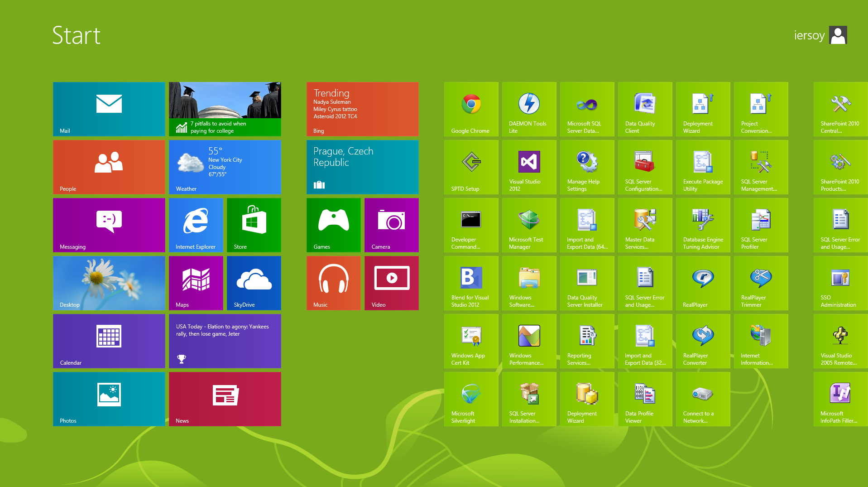Open SPTD Setup tile
Screen dimensions: 868x487
tap(471, 167)
